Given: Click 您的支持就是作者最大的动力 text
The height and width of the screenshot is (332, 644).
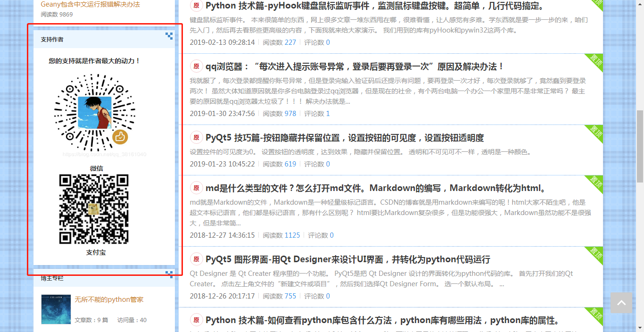Looking at the screenshot, I should click(x=94, y=61).
